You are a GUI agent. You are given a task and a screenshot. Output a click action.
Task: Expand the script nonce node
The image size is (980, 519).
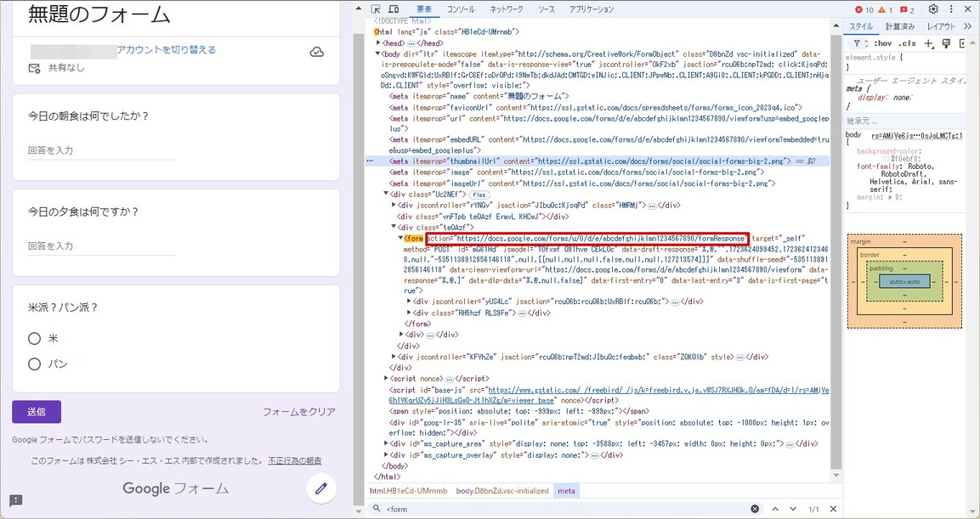click(x=386, y=379)
